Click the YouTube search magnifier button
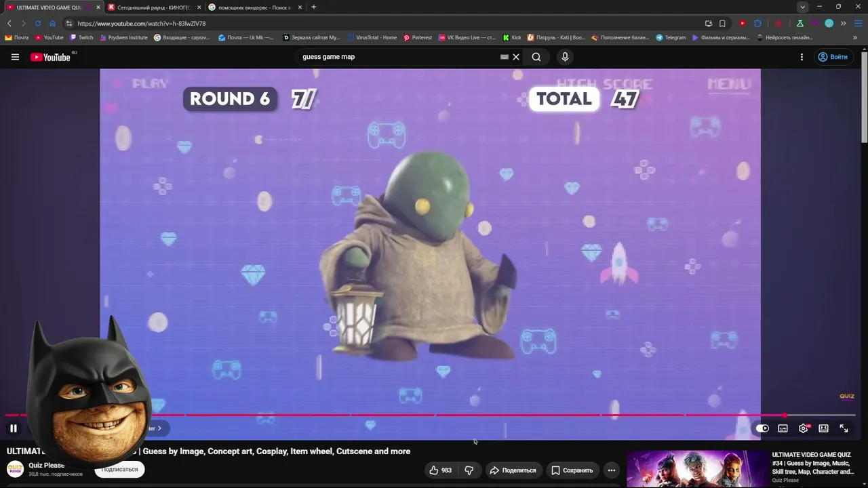The height and width of the screenshot is (488, 868). point(536,57)
